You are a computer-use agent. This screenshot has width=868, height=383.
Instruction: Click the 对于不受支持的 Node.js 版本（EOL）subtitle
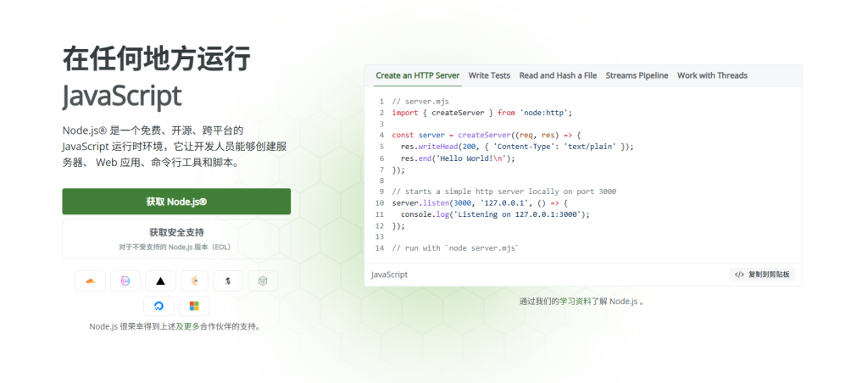[x=175, y=247]
